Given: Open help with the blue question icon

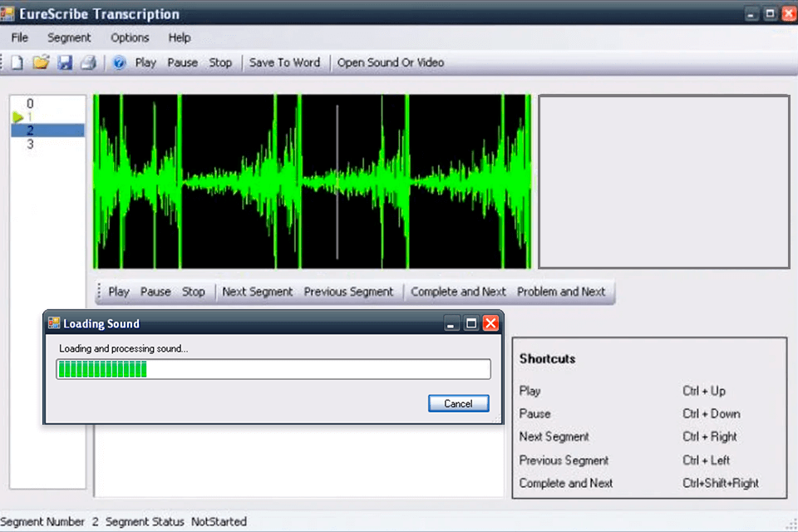Looking at the screenshot, I should tap(119, 62).
